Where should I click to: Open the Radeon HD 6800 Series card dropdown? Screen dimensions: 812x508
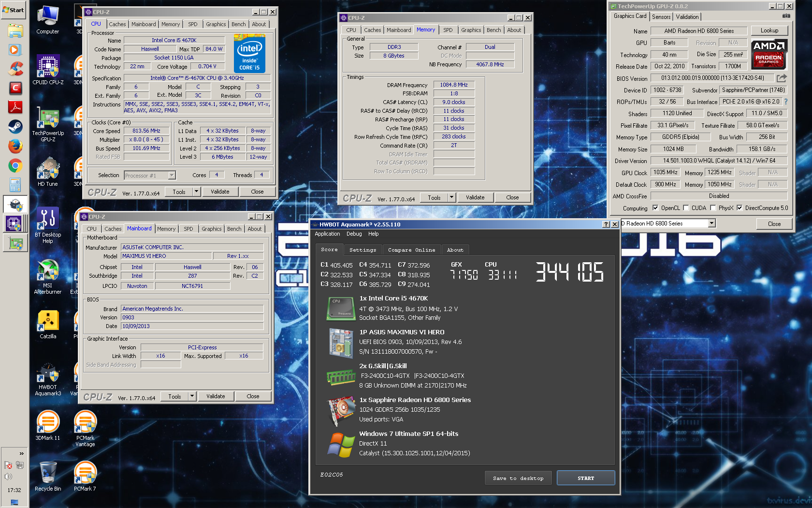711,223
